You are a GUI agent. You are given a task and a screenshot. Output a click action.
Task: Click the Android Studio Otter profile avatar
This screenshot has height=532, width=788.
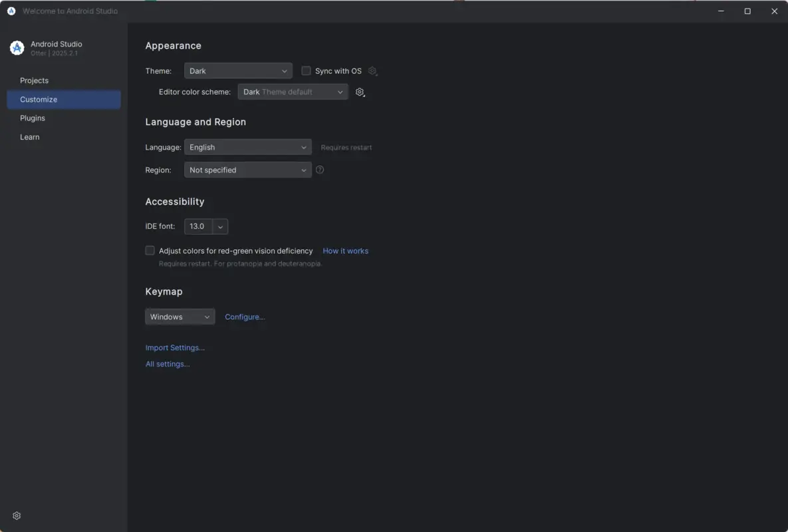pyautogui.click(x=16, y=47)
